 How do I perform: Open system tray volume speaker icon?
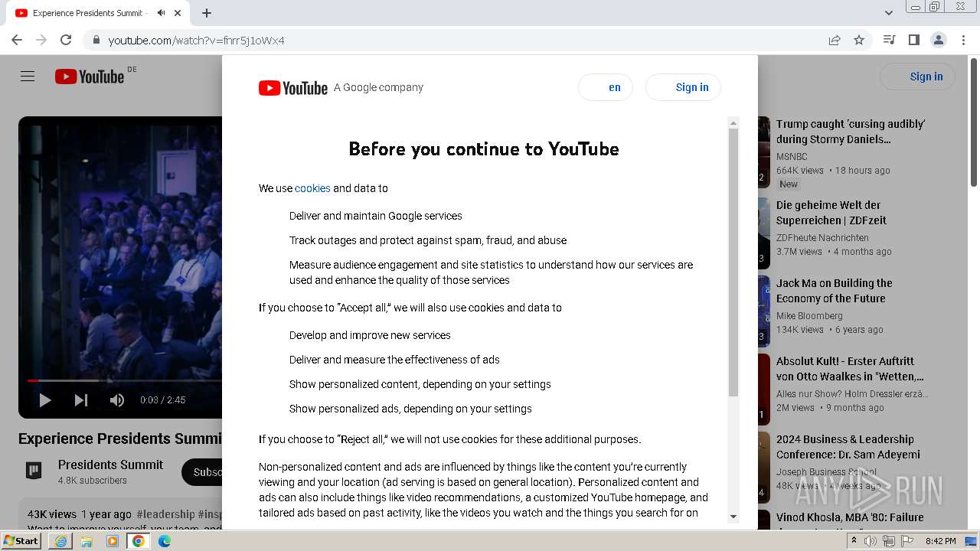coord(871,541)
